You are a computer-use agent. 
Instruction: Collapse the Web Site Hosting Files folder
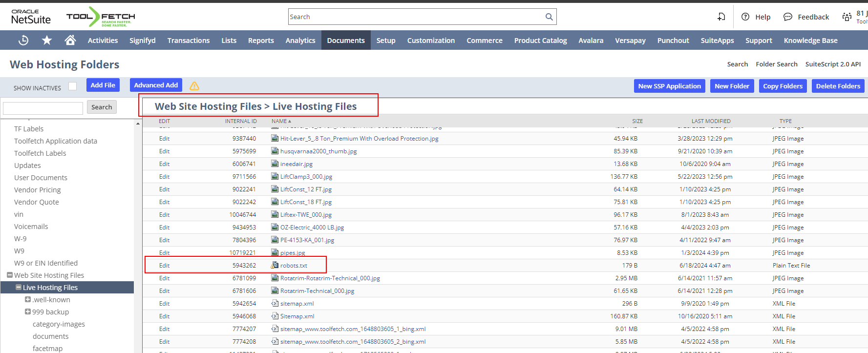10,275
